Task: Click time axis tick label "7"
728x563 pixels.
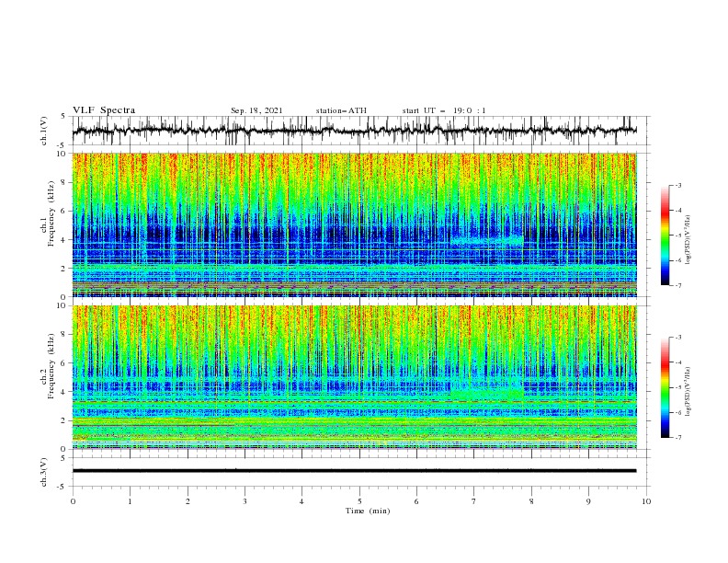Action: click(x=474, y=501)
